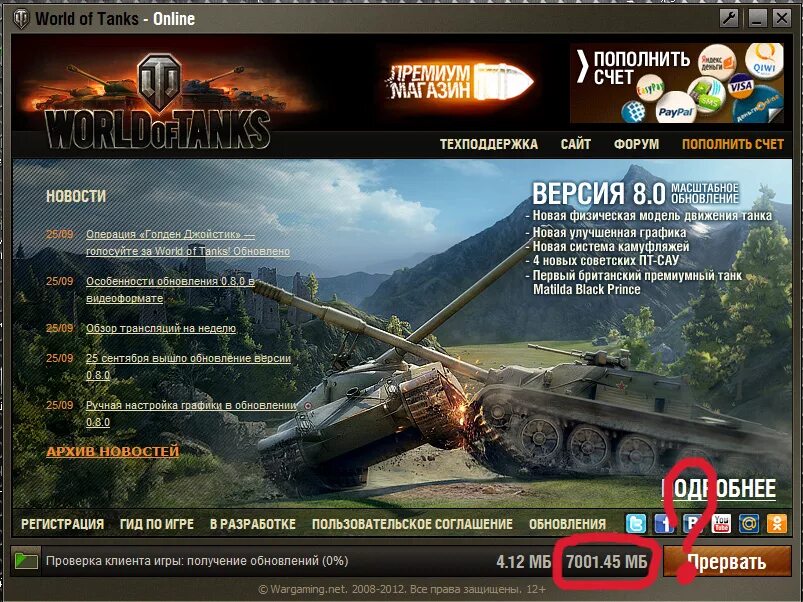Open the Odnoklassniki orange icon

(x=776, y=524)
